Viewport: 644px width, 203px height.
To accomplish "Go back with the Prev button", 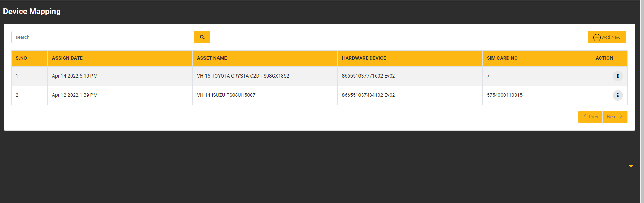I will coord(590,117).
